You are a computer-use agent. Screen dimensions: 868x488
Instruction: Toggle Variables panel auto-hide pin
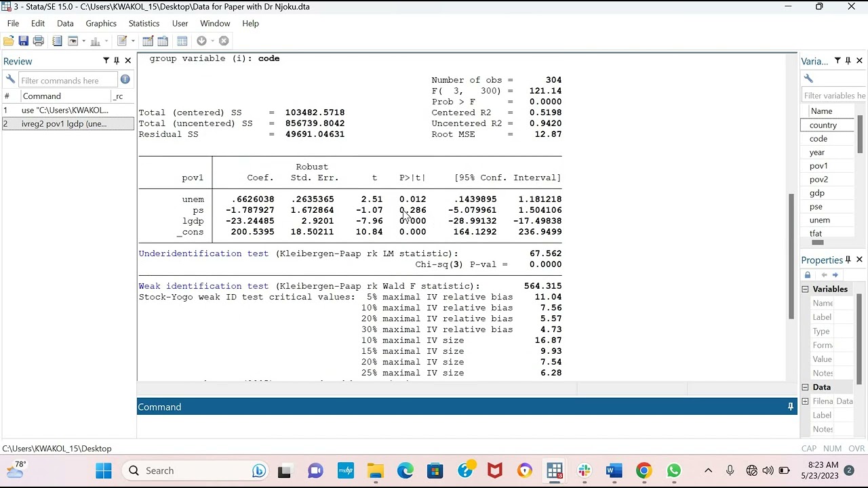(848, 61)
